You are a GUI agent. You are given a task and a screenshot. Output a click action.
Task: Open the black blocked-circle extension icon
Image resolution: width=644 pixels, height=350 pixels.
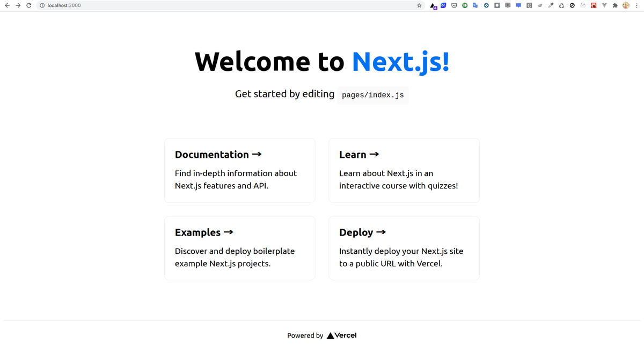click(572, 5)
